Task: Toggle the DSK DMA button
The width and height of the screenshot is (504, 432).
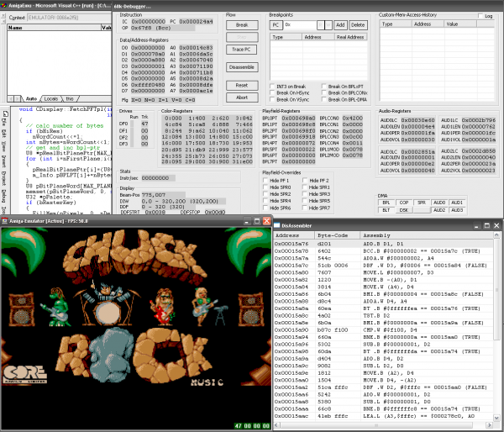Action: (404, 210)
